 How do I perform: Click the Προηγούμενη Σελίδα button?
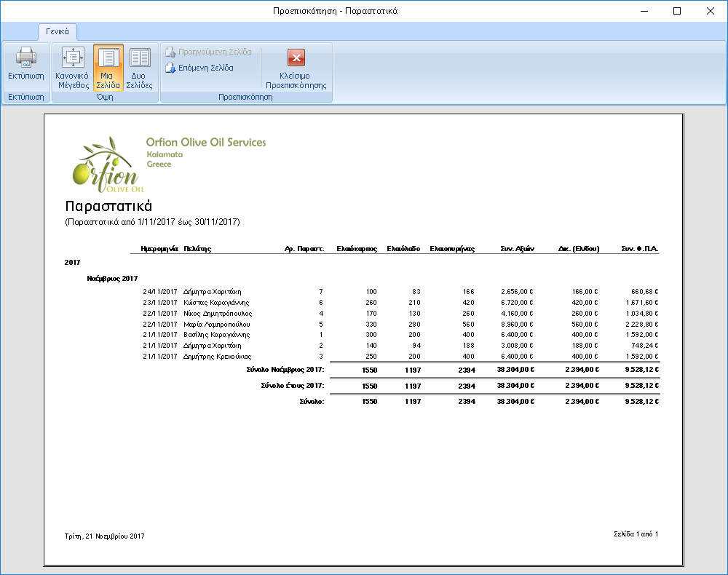click(208, 52)
